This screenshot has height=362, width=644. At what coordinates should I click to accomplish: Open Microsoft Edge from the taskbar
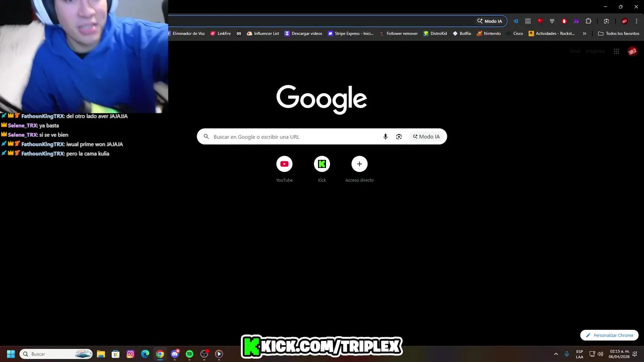(x=145, y=354)
